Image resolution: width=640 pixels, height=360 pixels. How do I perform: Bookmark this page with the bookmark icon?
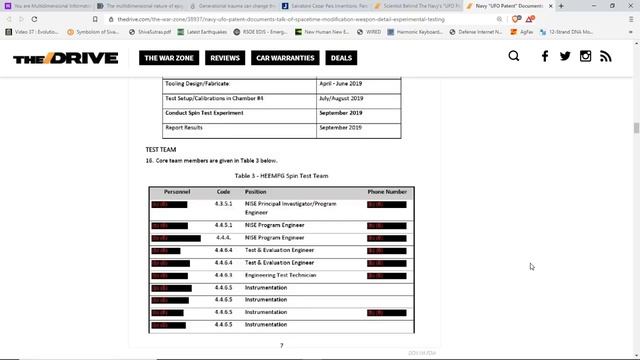pyautogui.click(x=95, y=19)
